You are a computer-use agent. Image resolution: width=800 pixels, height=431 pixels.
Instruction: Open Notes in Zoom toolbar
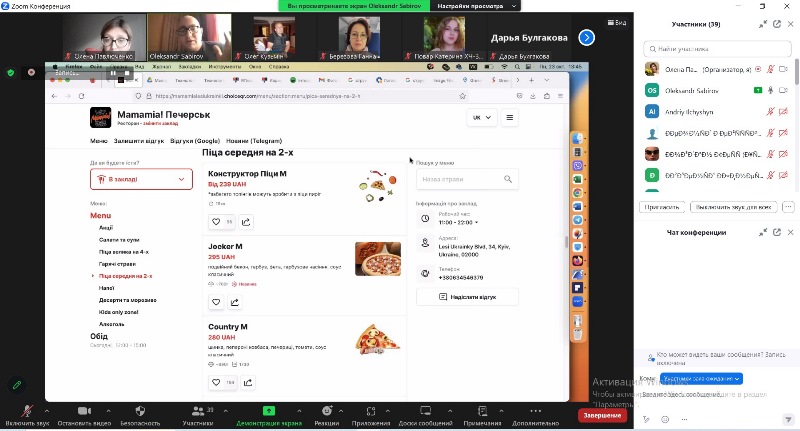click(482, 411)
